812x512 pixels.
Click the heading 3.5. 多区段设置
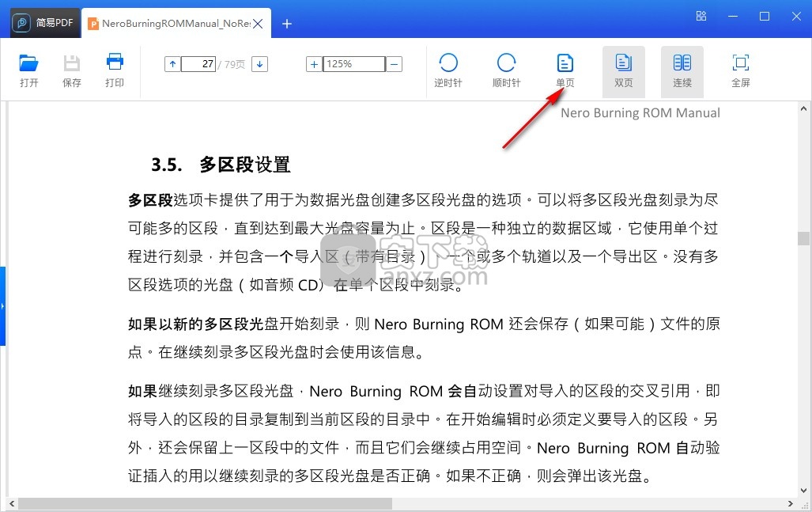tap(221, 165)
